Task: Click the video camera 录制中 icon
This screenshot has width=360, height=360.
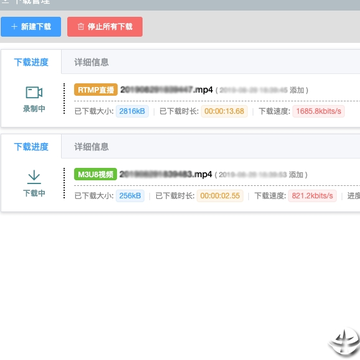Action: [34, 92]
